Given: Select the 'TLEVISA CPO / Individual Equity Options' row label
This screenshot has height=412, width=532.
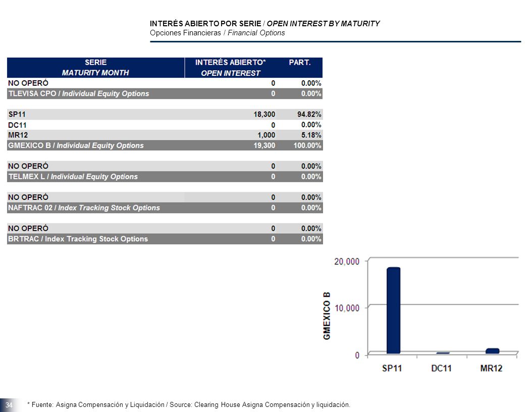Looking at the screenshot, I should [x=79, y=94].
